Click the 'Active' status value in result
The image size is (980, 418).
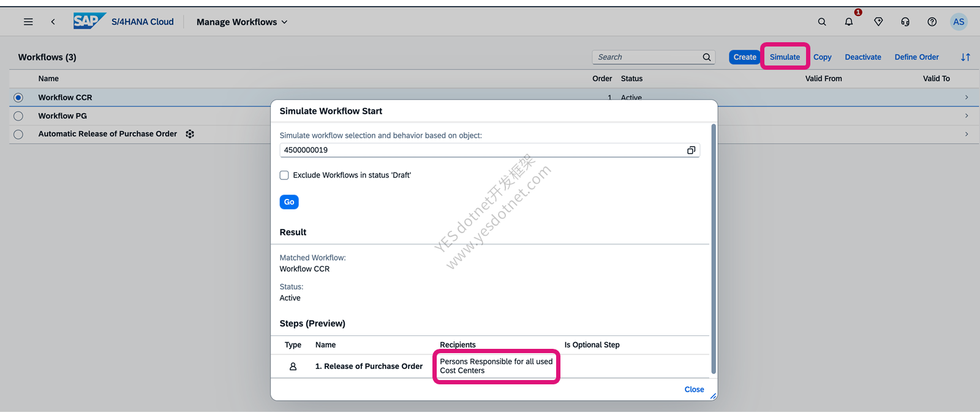290,298
